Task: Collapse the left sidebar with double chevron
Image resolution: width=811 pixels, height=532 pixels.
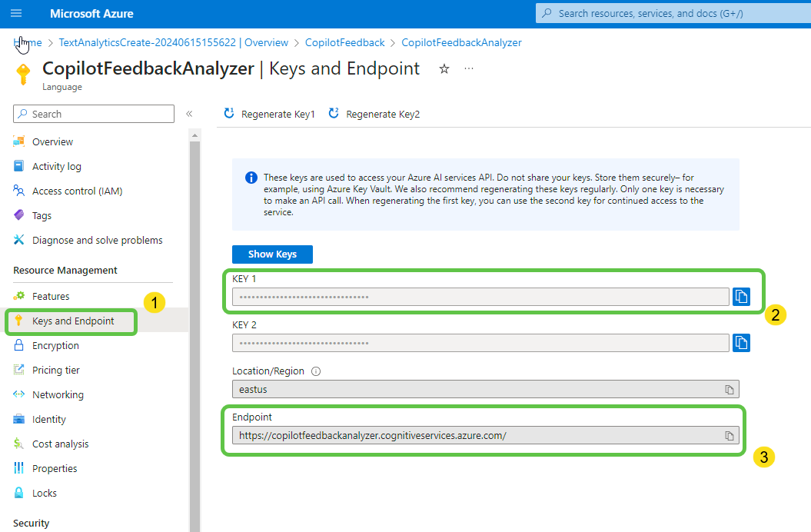Action: point(189,114)
